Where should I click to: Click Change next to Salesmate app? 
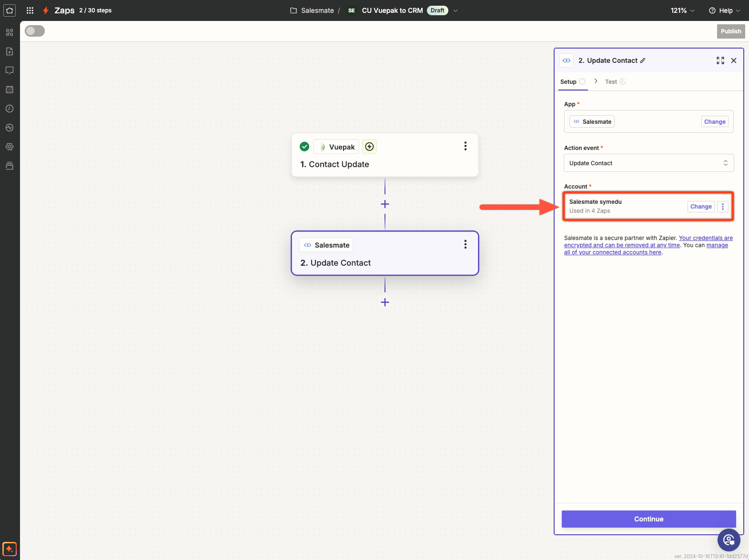tap(714, 122)
